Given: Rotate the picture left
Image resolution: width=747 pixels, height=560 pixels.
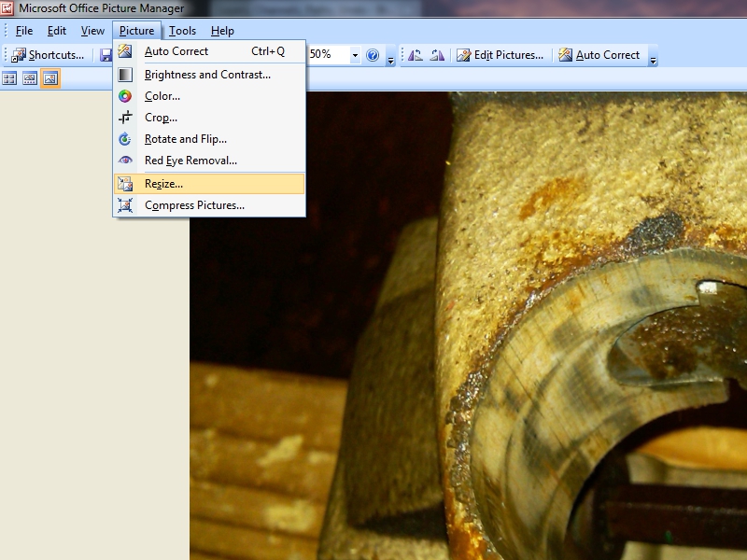Looking at the screenshot, I should (416, 55).
